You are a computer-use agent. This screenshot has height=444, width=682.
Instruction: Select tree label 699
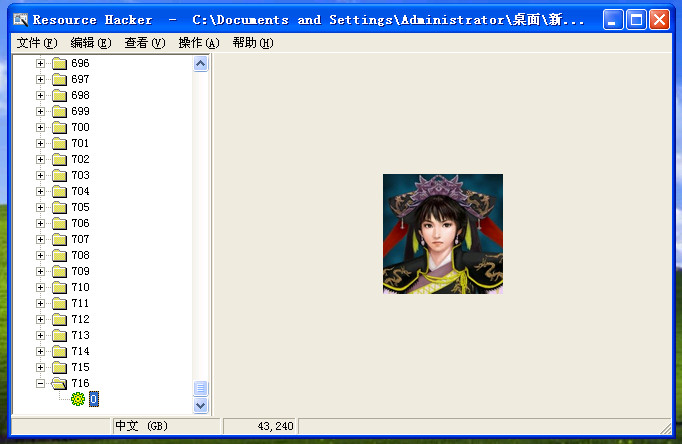pos(80,111)
